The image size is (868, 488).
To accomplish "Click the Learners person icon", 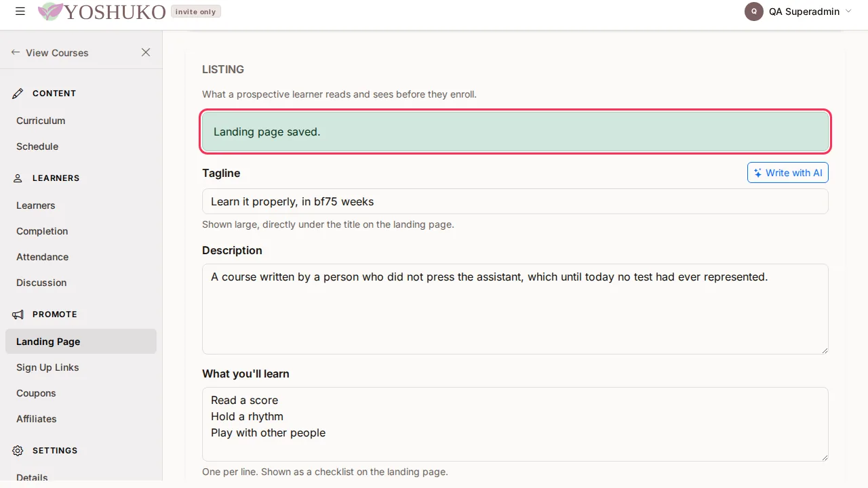I will tap(18, 178).
